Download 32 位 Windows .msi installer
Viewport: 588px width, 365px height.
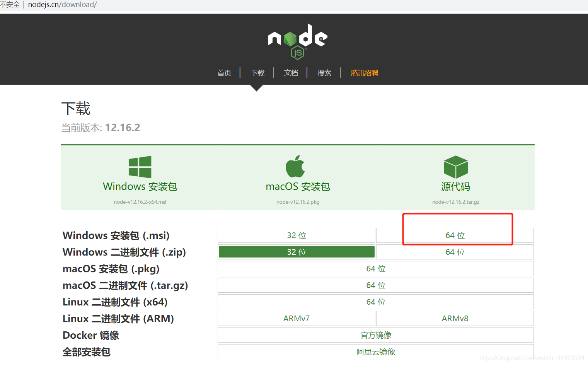(297, 235)
